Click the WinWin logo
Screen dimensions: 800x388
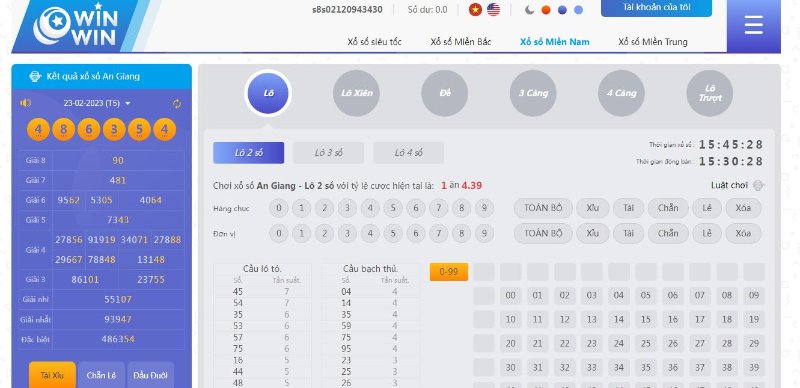click(75, 26)
